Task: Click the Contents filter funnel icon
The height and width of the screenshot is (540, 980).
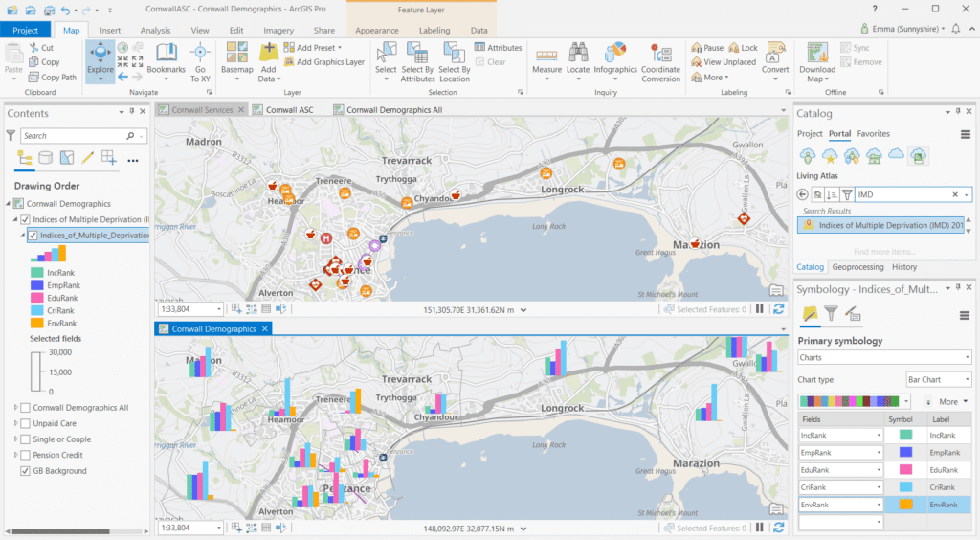Action: coord(11,135)
